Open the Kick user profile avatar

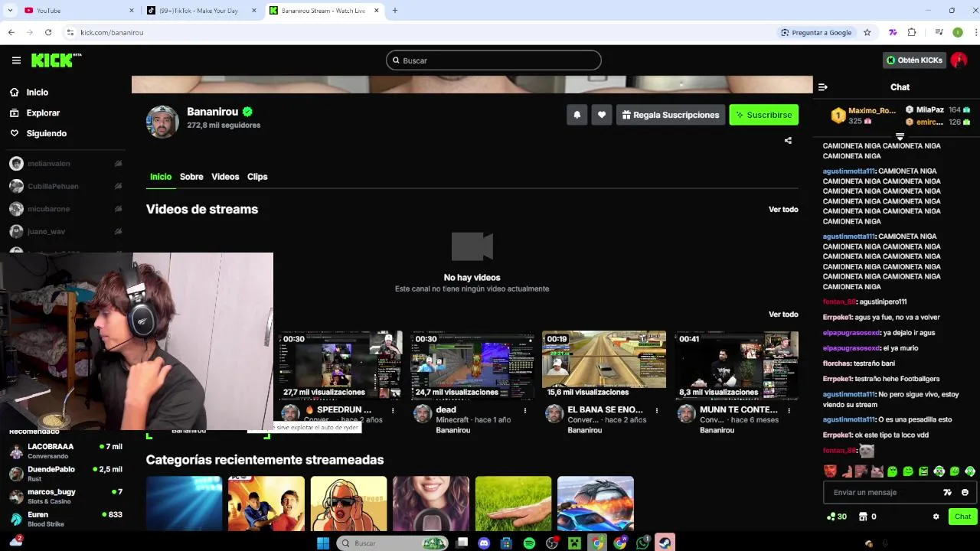(x=959, y=60)
